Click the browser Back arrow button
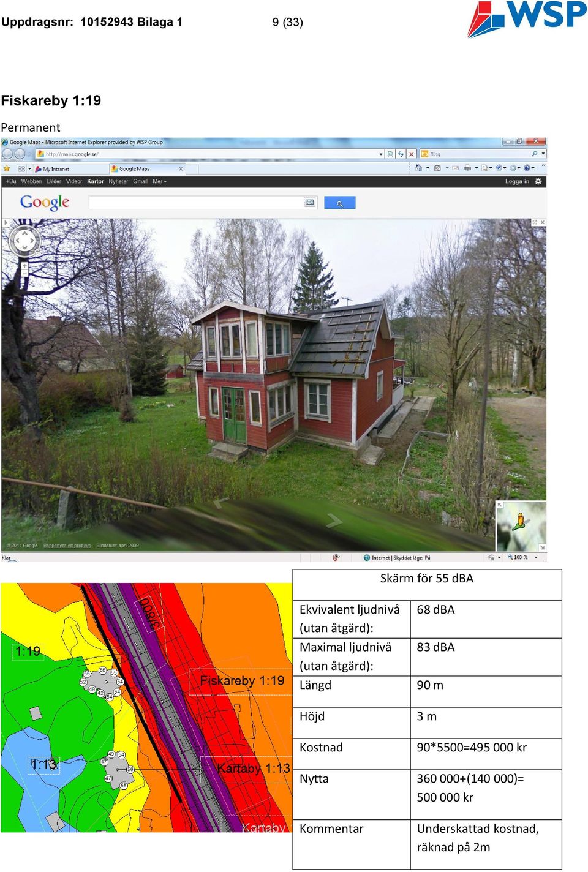Viewport: 588px width, 872px height. (8, 154)
